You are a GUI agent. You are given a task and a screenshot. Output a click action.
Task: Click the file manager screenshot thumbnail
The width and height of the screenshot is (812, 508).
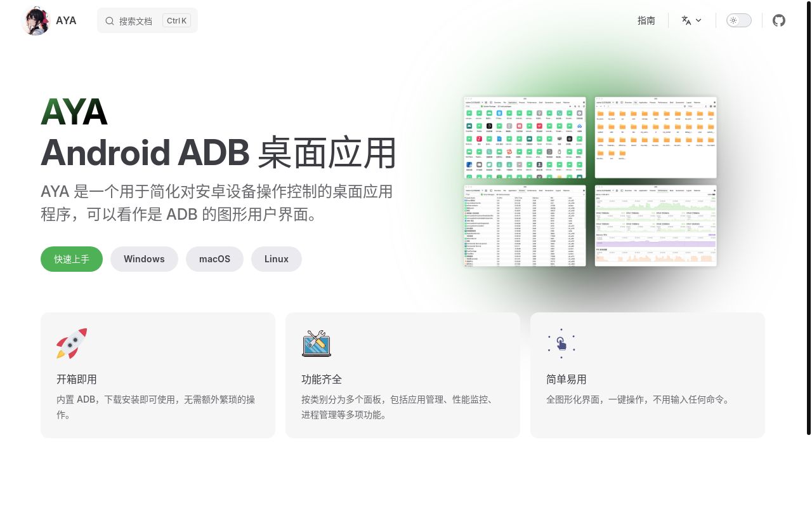click(655, 137)
